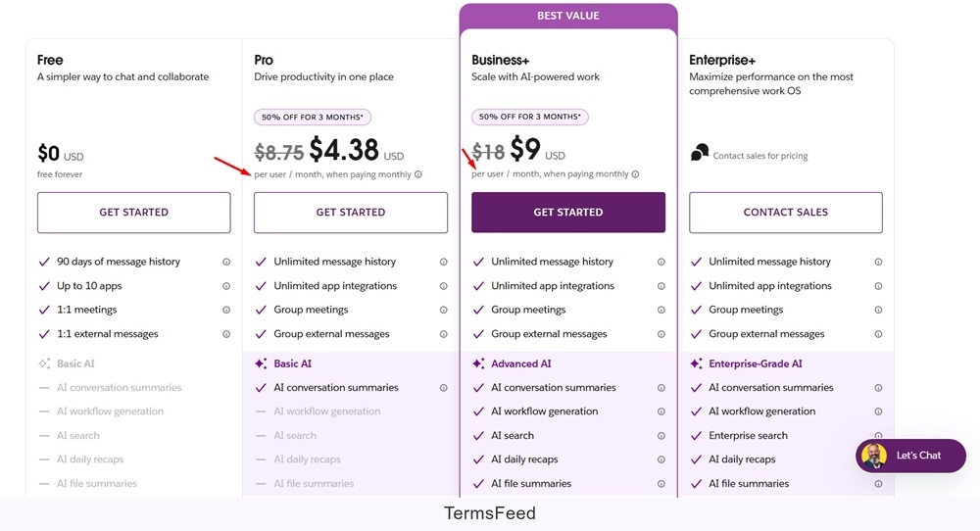Click info icon next to Business+ per-user monthly price
The image size is (980, 531).
[635, 174]
